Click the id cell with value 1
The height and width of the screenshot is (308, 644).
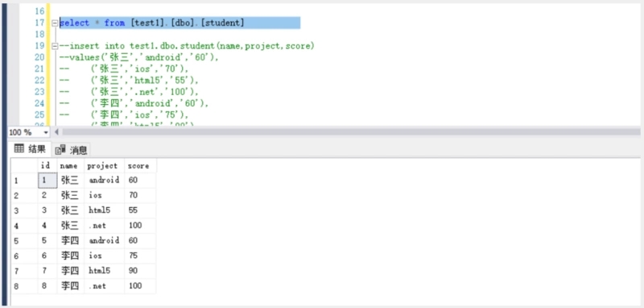(47, 181)
